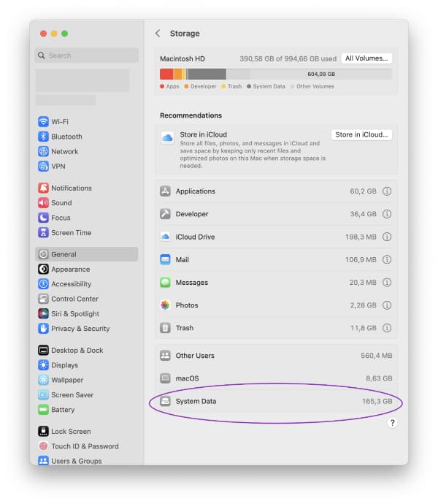Select Network in the sidebar
Screen dimensions: 438x504
58,151
